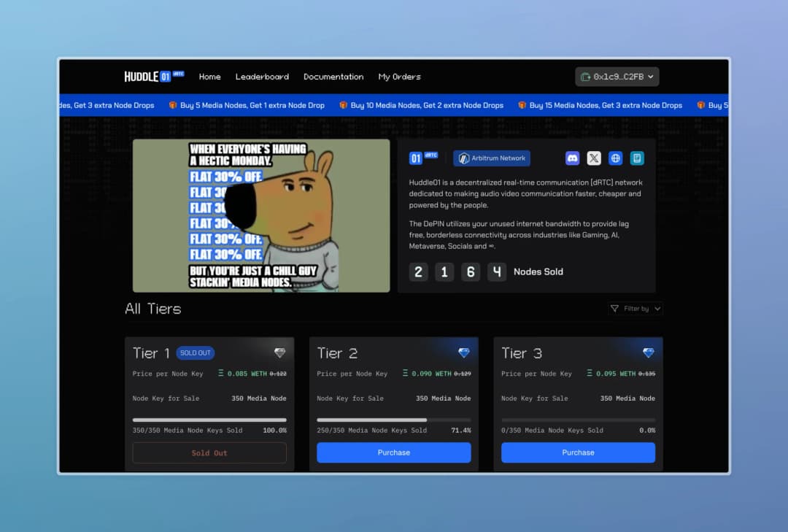The image size is (788, 532).
Task: Open the Leaderboard page
Action: pos(262,77)
